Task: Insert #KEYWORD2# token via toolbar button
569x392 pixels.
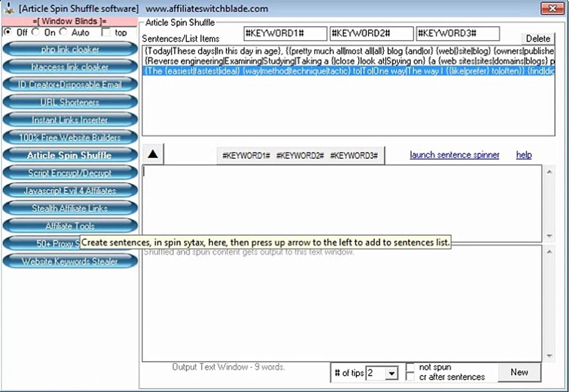Action: (x=300, y=156)
